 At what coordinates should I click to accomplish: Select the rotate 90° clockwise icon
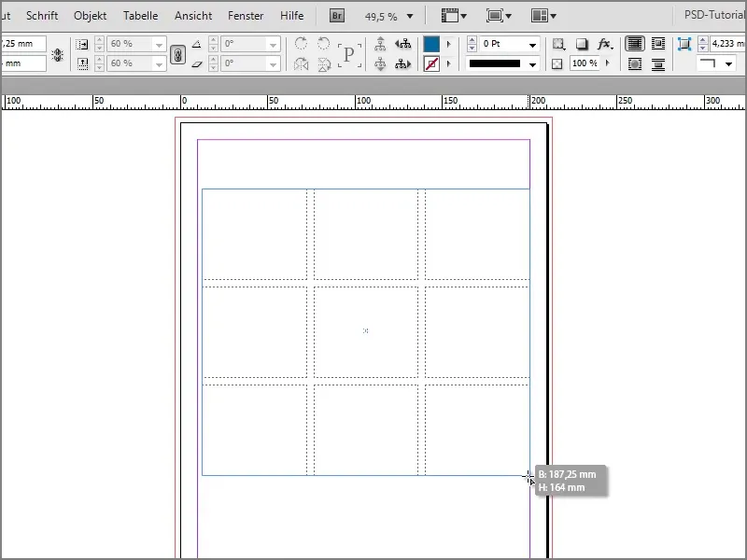pyautogui.click(x=301, y=44)
